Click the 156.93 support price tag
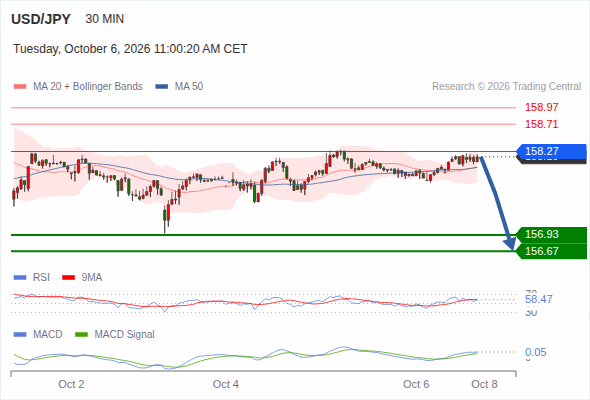 click(x=552, y=234)
